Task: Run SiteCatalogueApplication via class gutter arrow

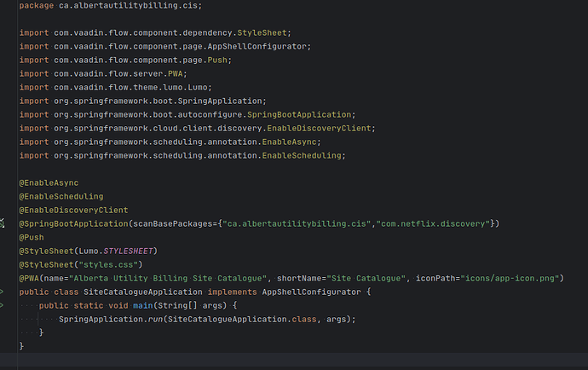Action: coord(2,292)
